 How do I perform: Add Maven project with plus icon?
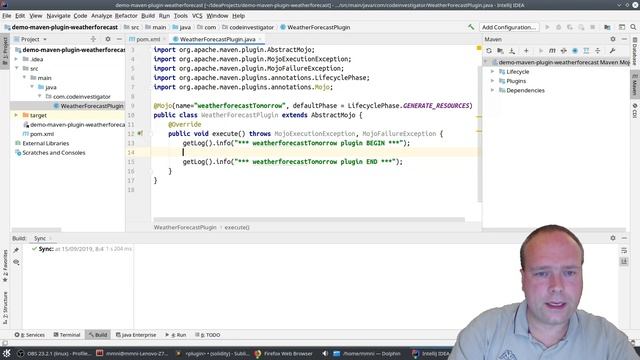pos(526,51)
